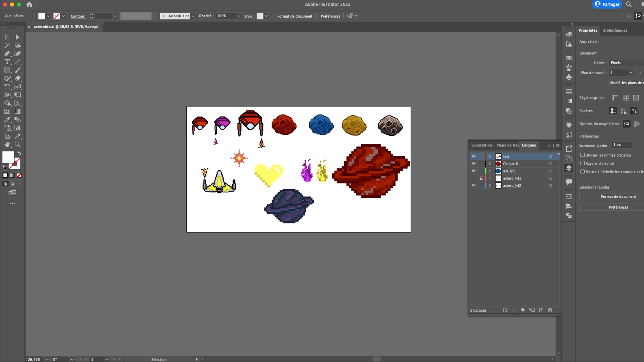Select the Rectangle tool

(7, 70)
